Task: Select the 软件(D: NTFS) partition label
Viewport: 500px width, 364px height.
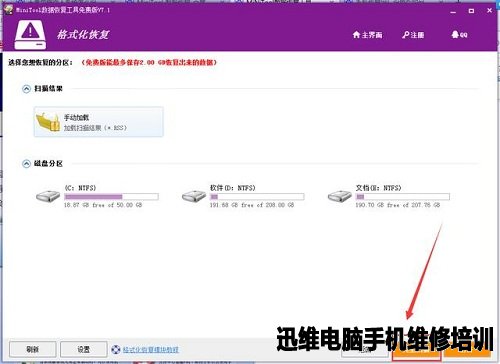Action: click(x=233, y=188)
